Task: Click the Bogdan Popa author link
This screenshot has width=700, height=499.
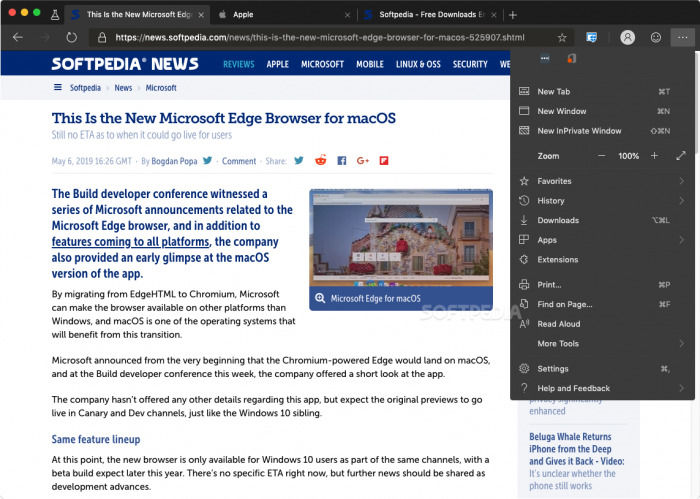Action: (x=175, y=160)
